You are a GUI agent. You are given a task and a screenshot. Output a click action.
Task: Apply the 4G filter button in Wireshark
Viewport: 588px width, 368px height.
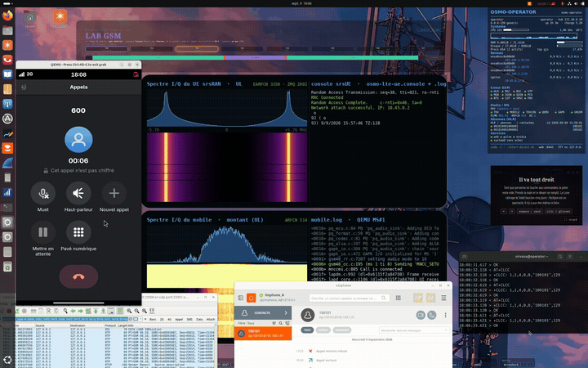pos(170,319)
